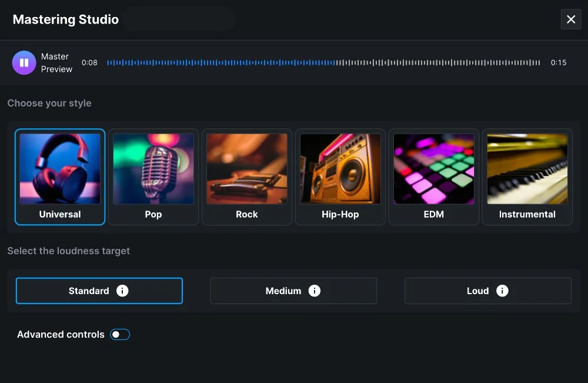Click the Mastering Studio title
This screenshot has width=588, height=383.
click(65, 19)
